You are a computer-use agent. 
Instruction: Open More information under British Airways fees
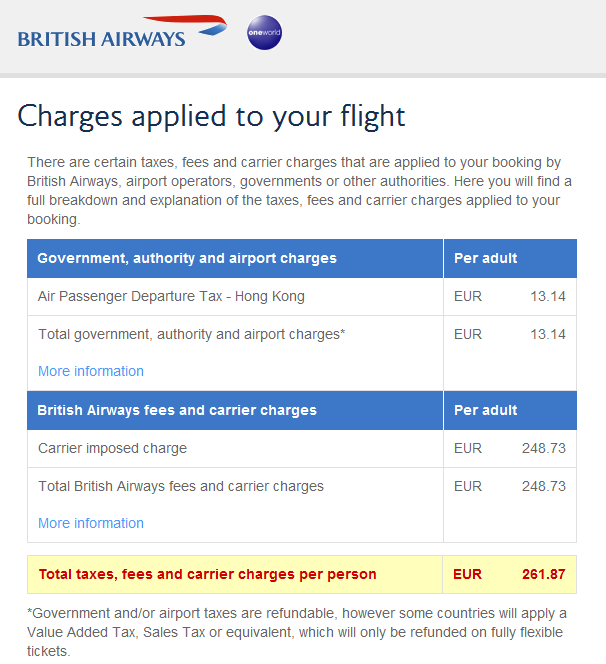click(x=91, y=523)
